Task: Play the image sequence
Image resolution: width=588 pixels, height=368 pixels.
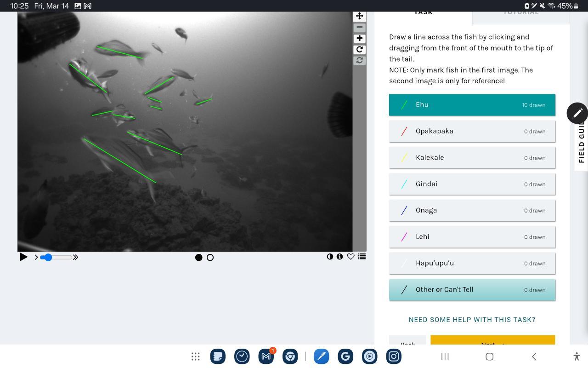Action: 23,257
